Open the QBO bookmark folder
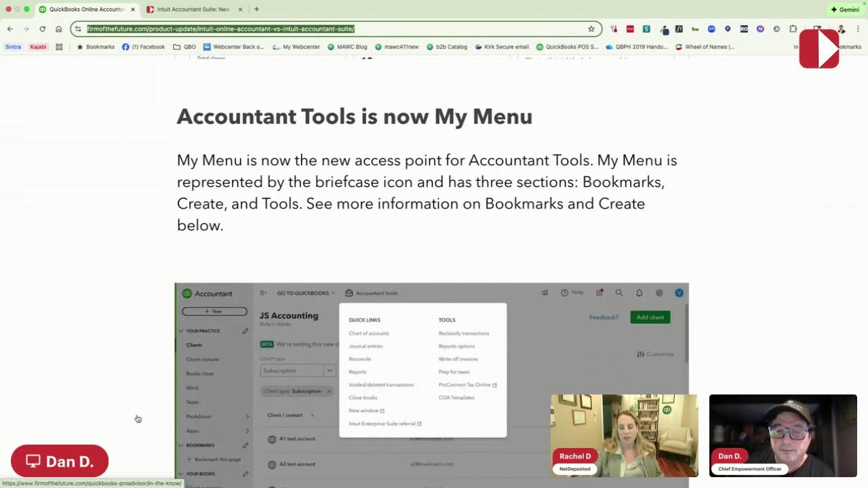Image resolution: width=868 pixels, height=488 pixels. point(184,47)
